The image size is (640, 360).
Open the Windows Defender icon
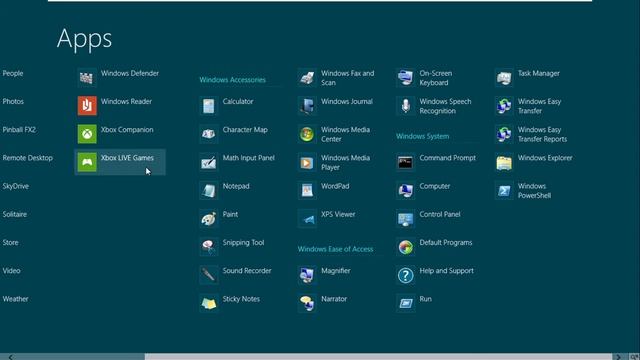coord(87,78)
